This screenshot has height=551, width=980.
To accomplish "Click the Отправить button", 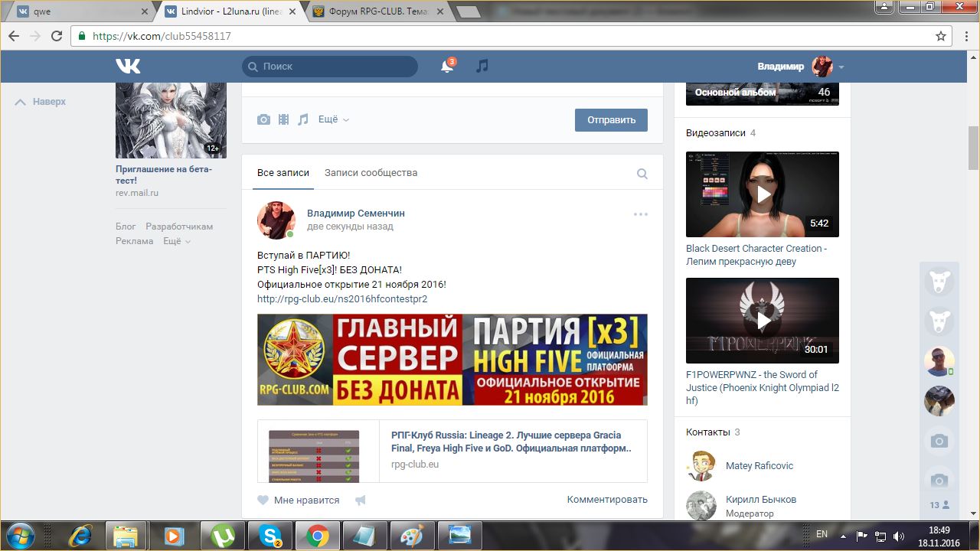I will [x=611, y=120].
